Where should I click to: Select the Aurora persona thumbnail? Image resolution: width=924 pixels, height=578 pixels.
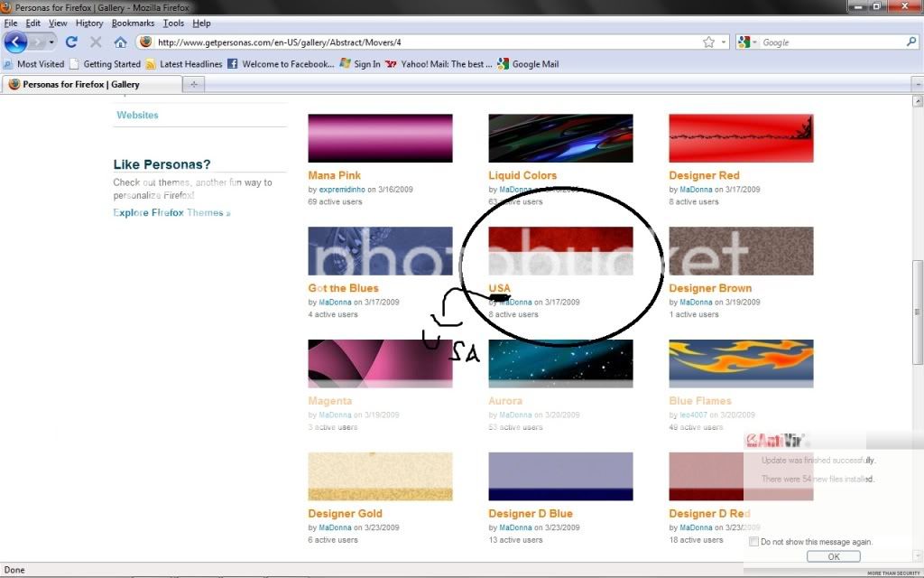point(560,363)
